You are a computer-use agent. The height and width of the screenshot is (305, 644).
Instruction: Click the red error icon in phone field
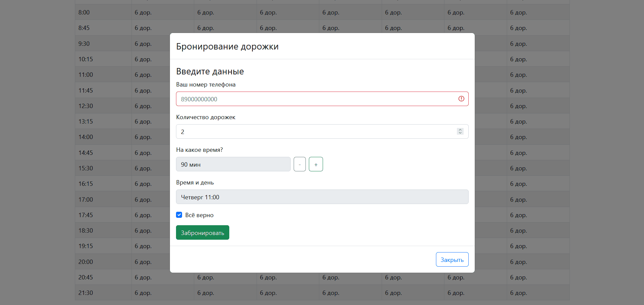pyautogui.click(x=461, y=99)
